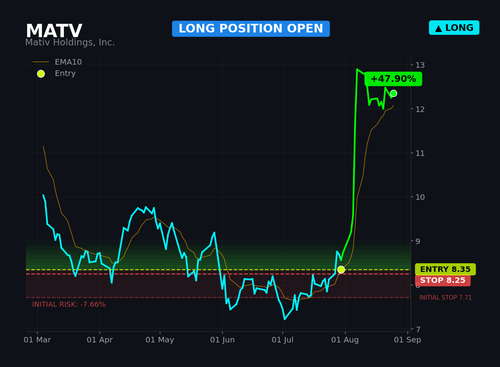Click the EMA10 legend entry
Image resolution: width=500 pixels, height=367 pixels.
57,62
